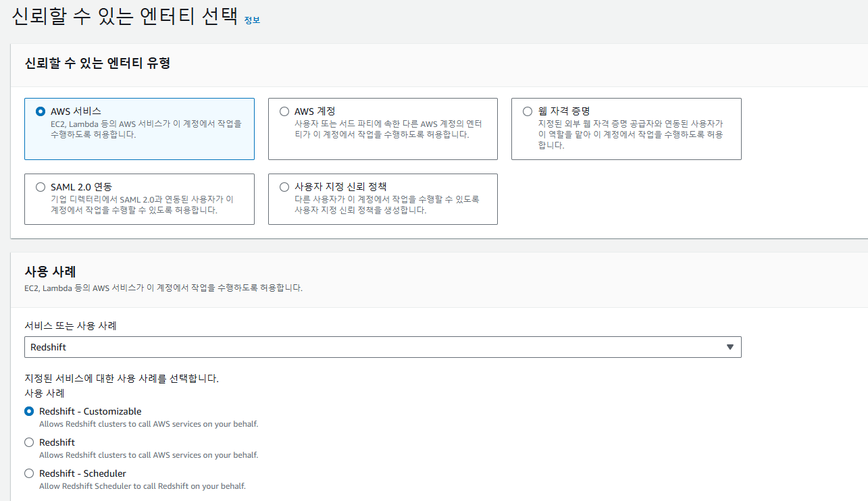Open the 서비스 또는 사용 사례 dropdown

coord(382,347)
